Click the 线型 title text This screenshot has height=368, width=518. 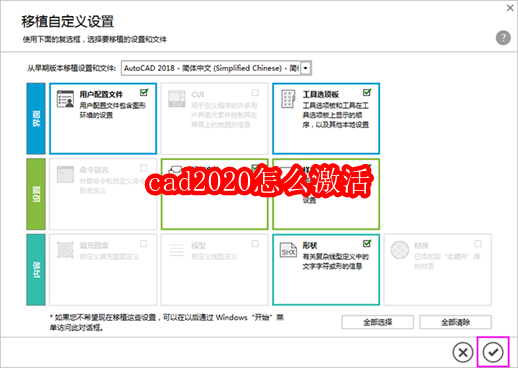point(198,246)
